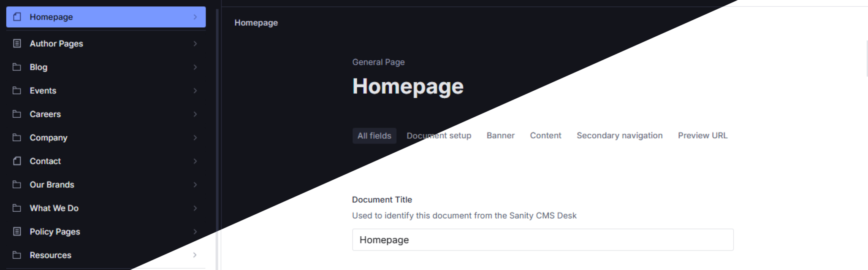Select the Secondary navigation tab
Image resolution: width=868 pixels, height=270 pixels.
[x=619, y=135]
